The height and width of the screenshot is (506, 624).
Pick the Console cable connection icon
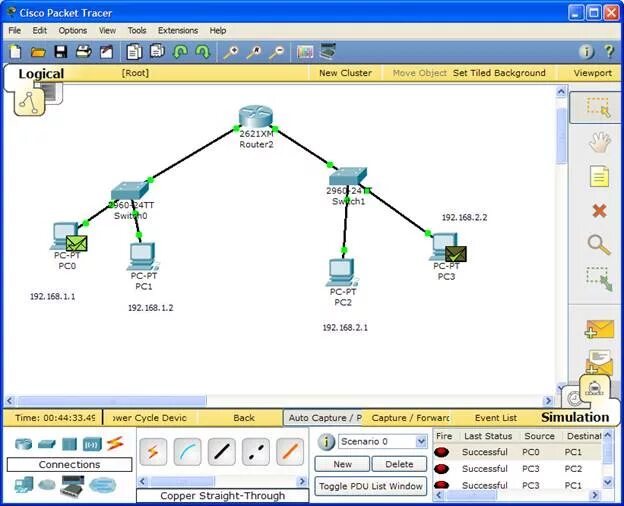pyautogui.click(x=187, y=452)
